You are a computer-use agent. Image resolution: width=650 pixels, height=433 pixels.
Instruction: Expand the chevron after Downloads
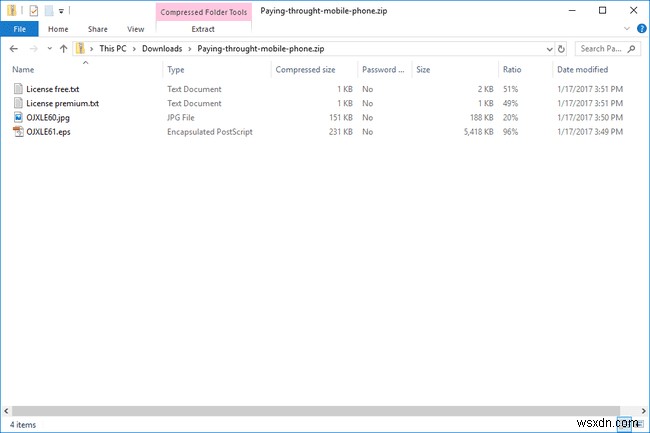[189, 49]
